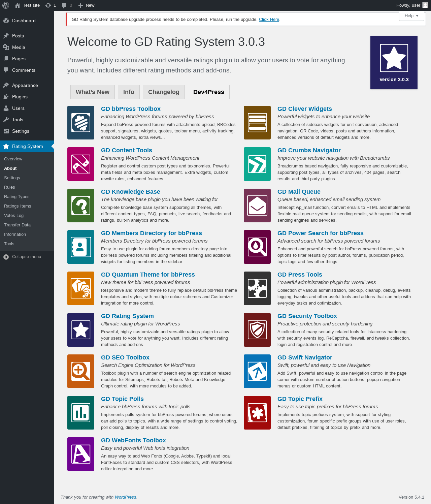Switch to the Changelog tab

point(164,92)
